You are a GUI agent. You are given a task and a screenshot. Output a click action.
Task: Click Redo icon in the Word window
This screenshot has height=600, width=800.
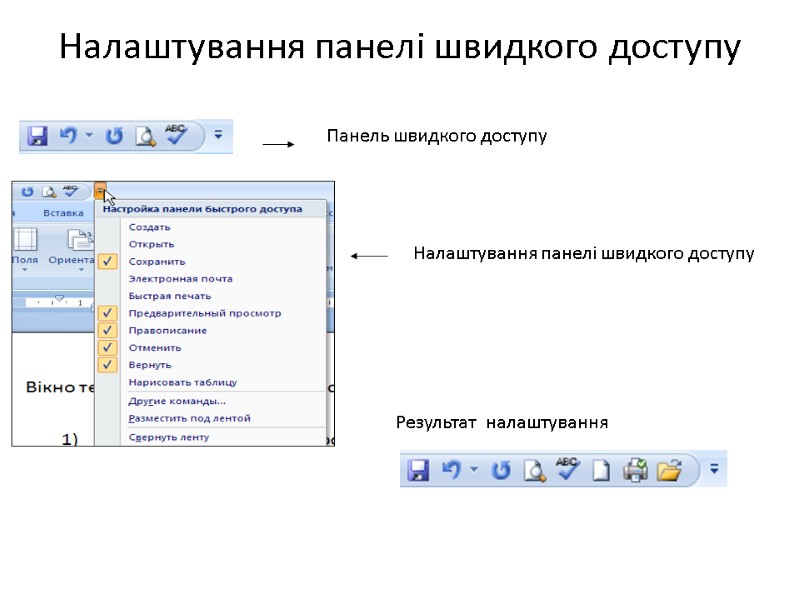[27, 192]
